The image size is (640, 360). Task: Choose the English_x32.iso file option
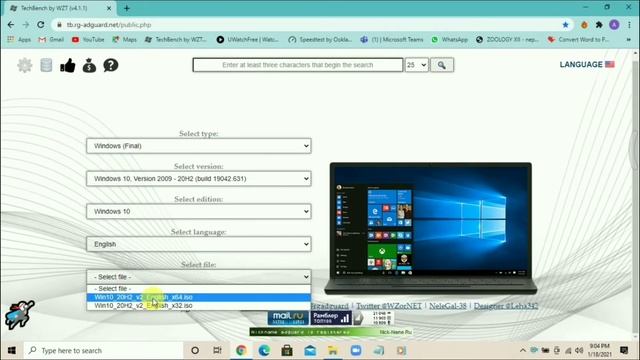199,305
